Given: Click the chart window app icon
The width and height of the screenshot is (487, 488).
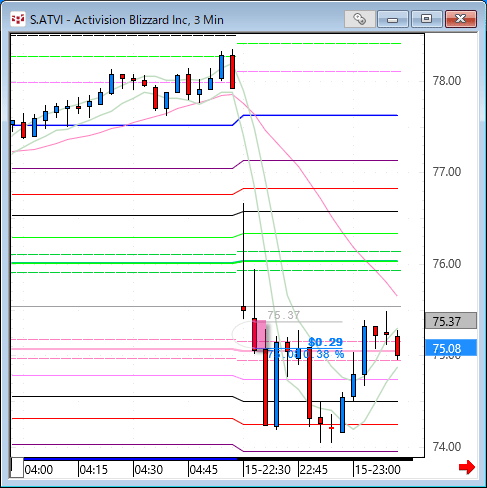Looking at the screenshot, I should click(18, 19).
